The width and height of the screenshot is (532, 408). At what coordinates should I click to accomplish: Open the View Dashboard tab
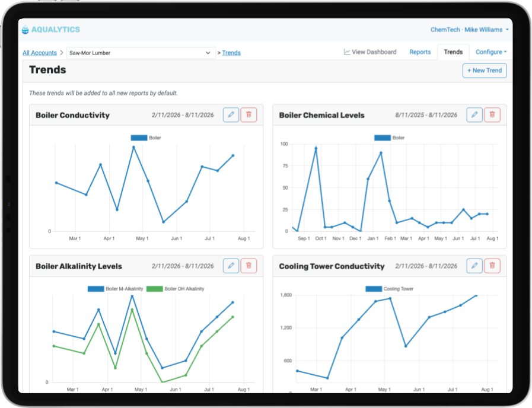[x=370, y=52]
